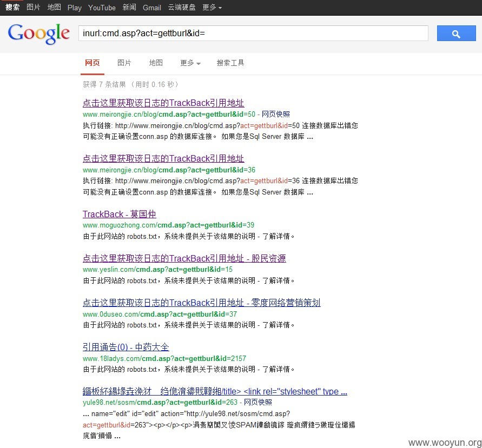
Task: Open Gmail in the top bar
Action: point(152,8)
